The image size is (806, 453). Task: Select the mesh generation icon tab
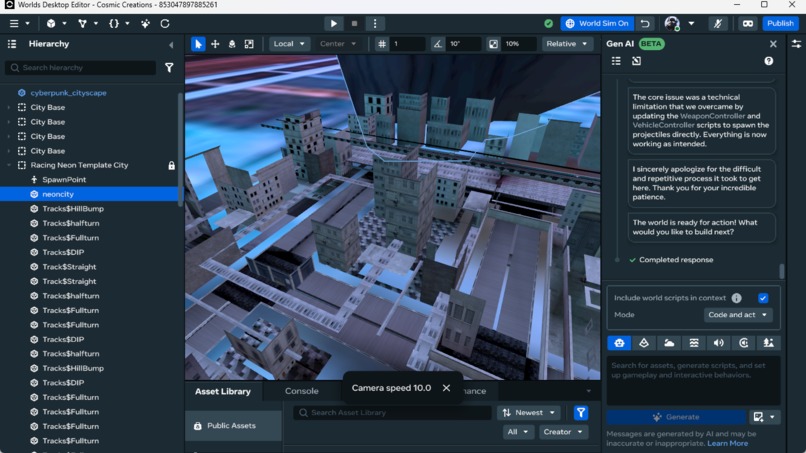tap(644, 343)
